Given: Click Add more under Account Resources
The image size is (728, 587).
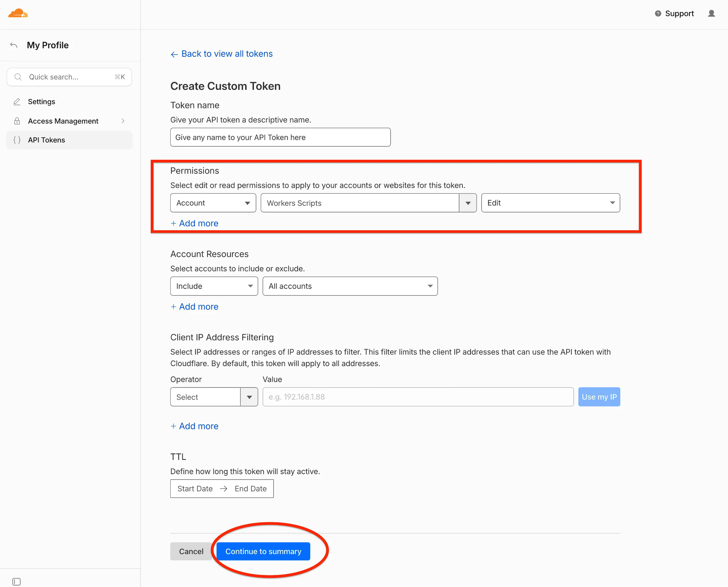Looking at the screenshot, I should [195, 307].
